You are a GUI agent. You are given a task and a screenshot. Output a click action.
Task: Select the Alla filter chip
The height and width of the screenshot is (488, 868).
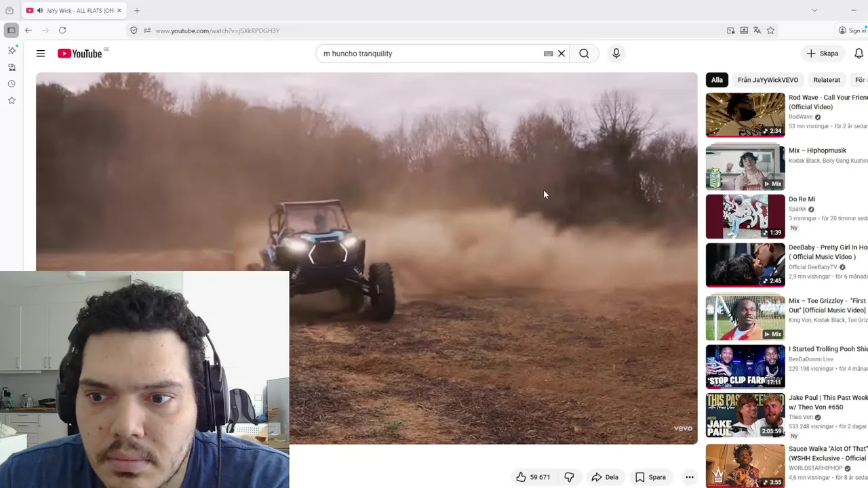(717, 80)
